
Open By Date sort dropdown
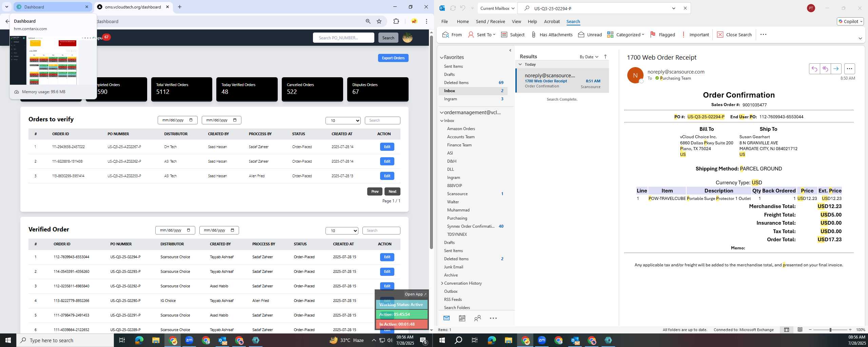(589, 57)
